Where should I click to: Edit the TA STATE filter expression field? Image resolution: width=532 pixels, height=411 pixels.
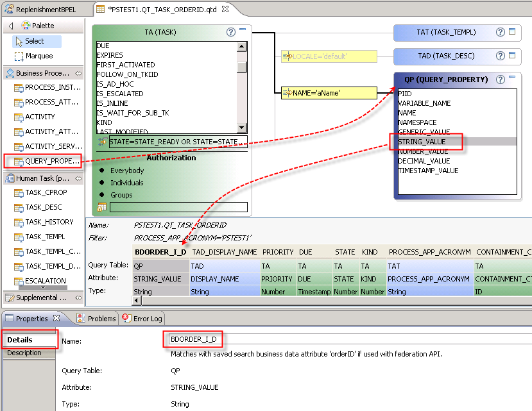coord(178,142)
